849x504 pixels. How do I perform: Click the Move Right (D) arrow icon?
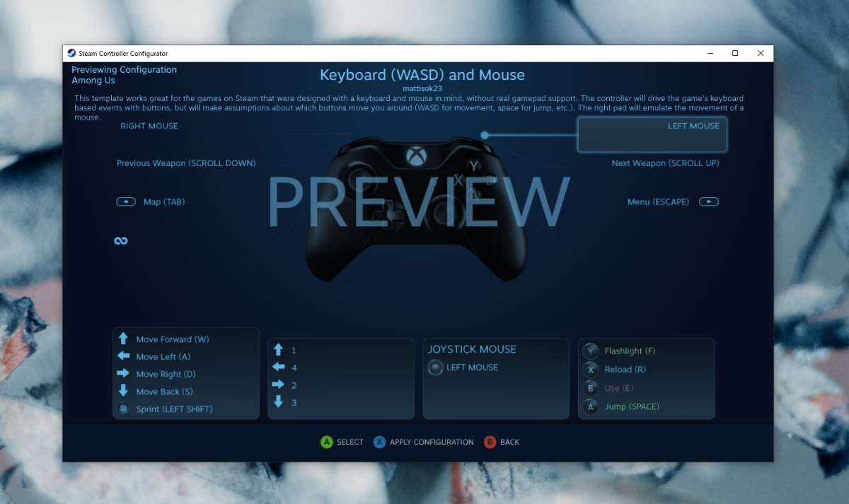click(x=123, y=373)
